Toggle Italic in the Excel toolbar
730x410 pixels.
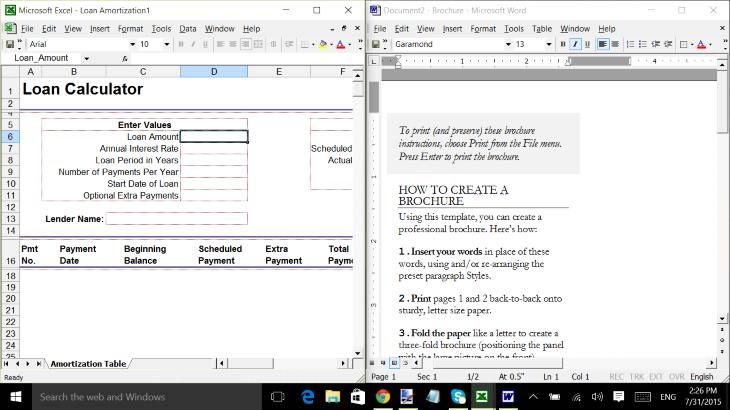click(x=193, y=44)
